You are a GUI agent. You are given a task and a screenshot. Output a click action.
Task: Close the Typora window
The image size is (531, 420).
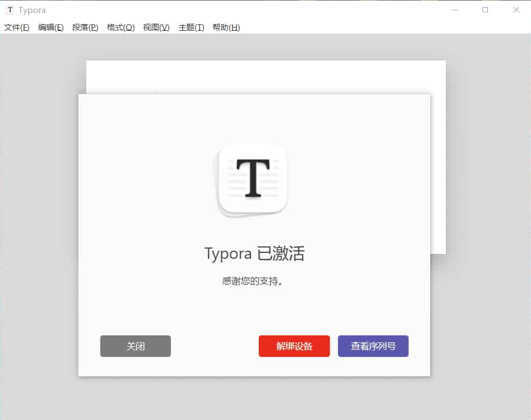516,10
